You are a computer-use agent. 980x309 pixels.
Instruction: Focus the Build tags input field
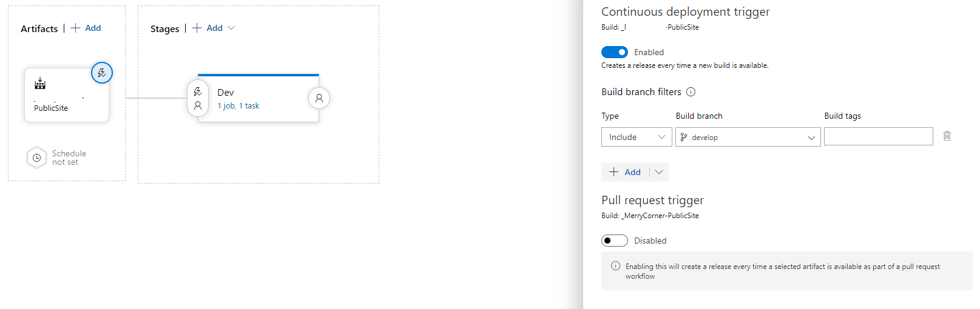click(879, 136)
